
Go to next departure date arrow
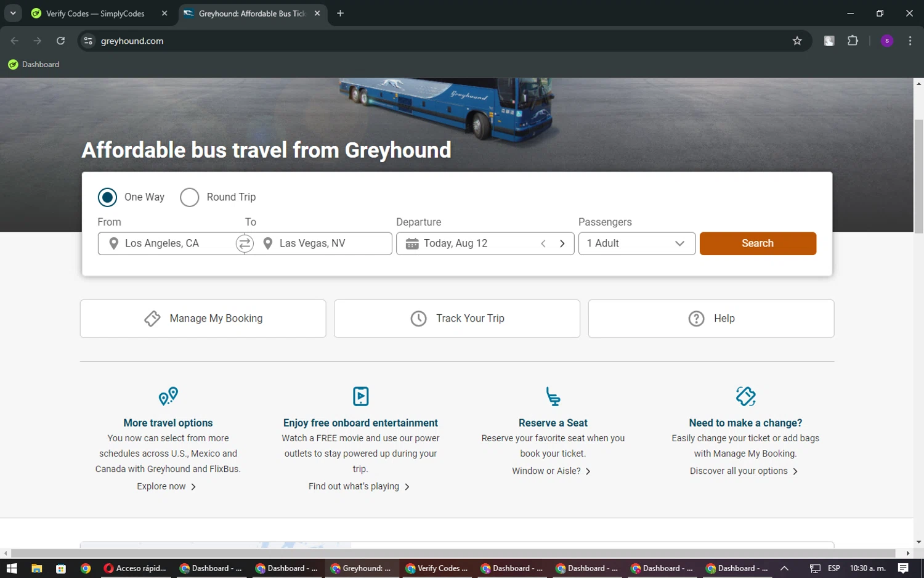(x=562, y=243)
